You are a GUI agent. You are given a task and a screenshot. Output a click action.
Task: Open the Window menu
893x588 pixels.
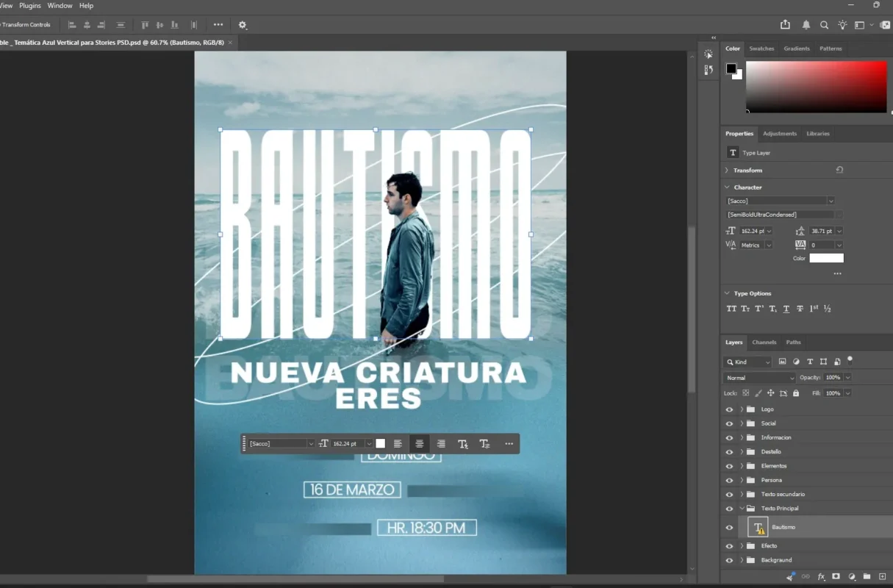coord(60,6)
